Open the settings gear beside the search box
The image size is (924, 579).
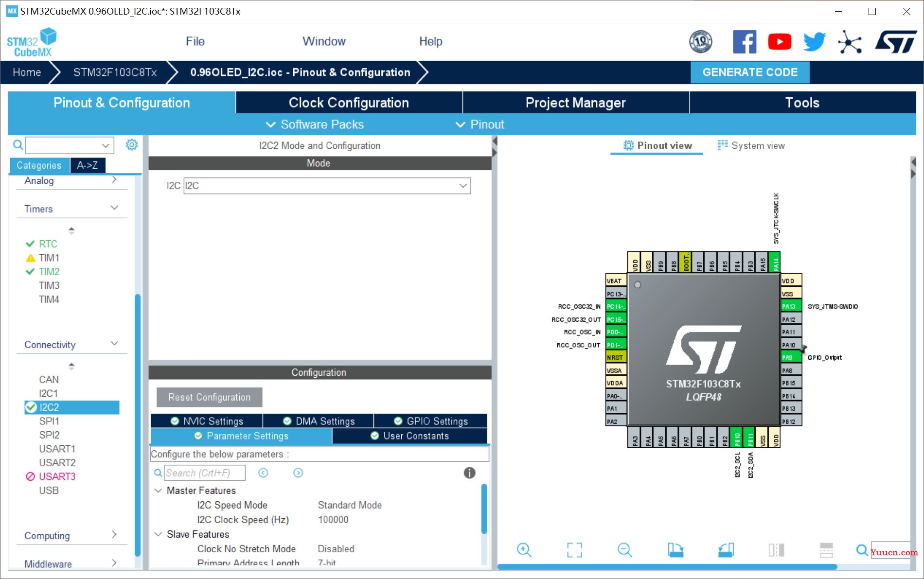(132, 144)
